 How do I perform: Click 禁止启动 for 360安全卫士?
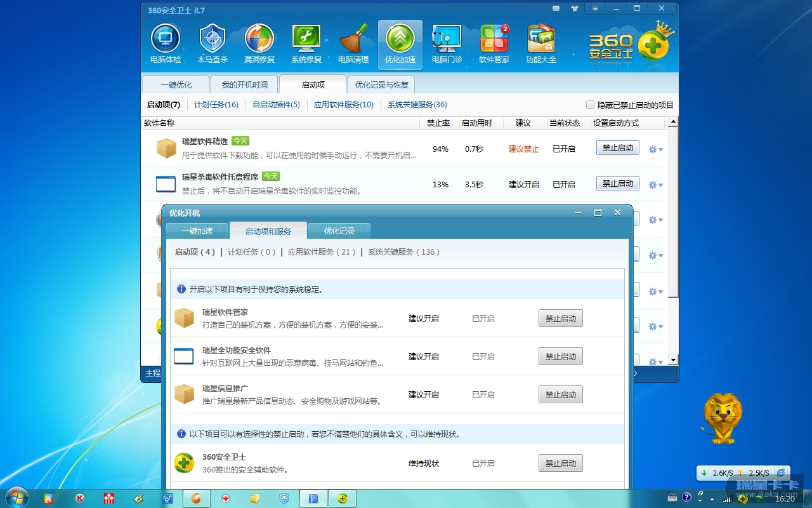coord(560,464)
